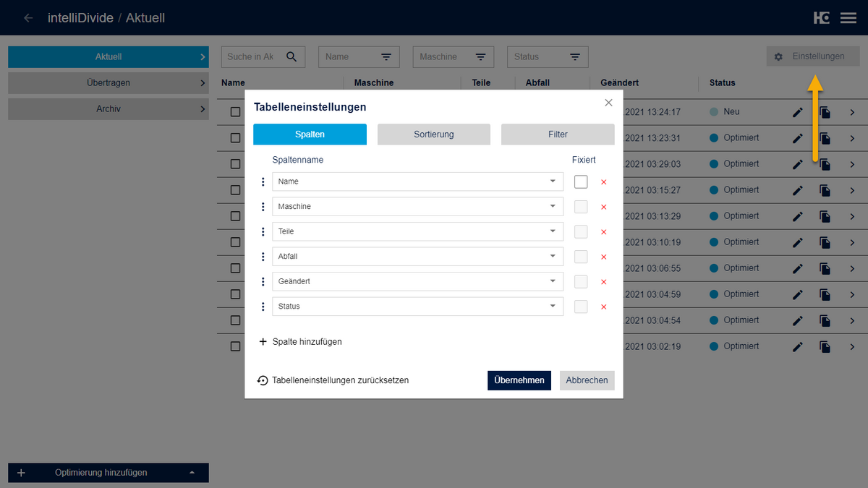Image resolution: width=868 pixels, height=488 pixels.
Task: Switch to the Sortierung tab
Action: pyautogui.click(x=433, y=134)
